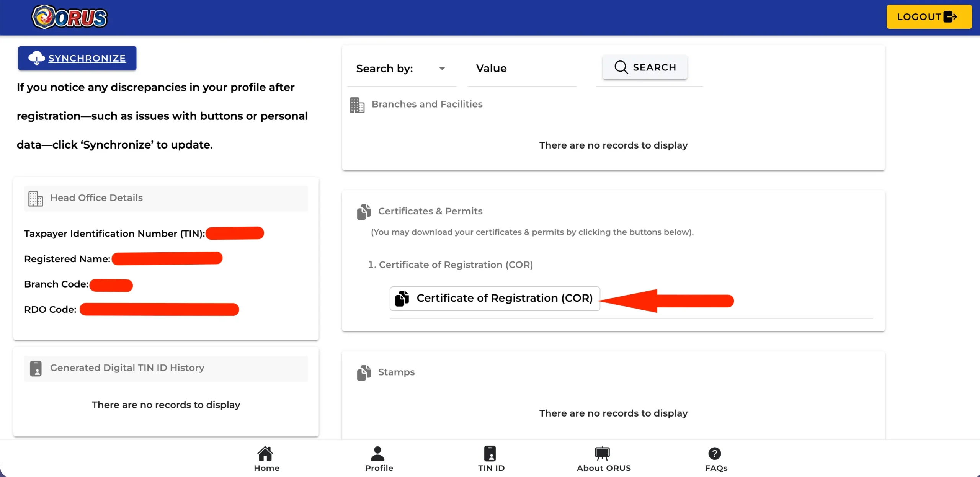Open the Profile tab
The width and height of the screenshot is (980, 477).
coord(379,459)
